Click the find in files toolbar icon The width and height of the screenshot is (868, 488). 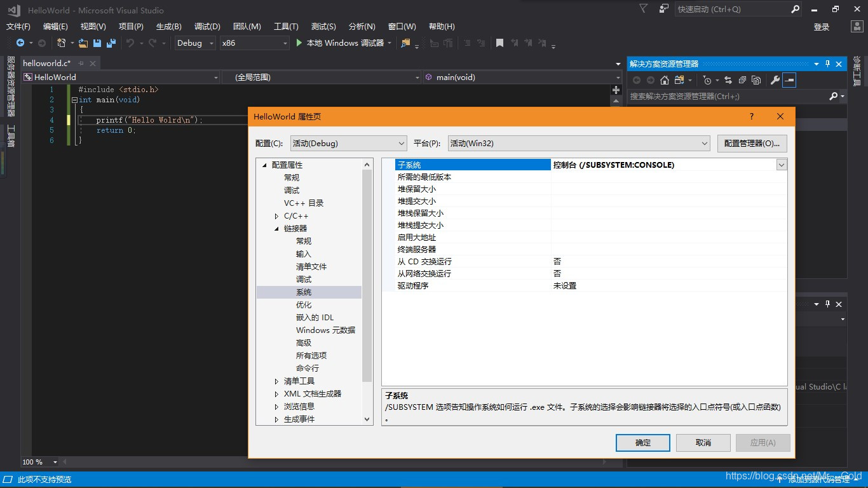point(406,43)
